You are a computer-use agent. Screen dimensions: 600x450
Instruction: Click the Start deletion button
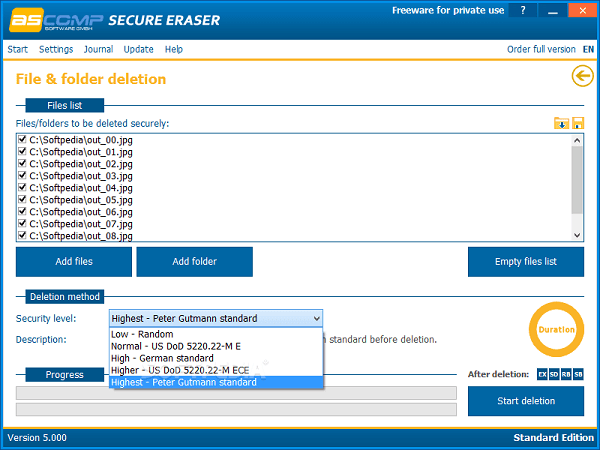click(526, 401)
